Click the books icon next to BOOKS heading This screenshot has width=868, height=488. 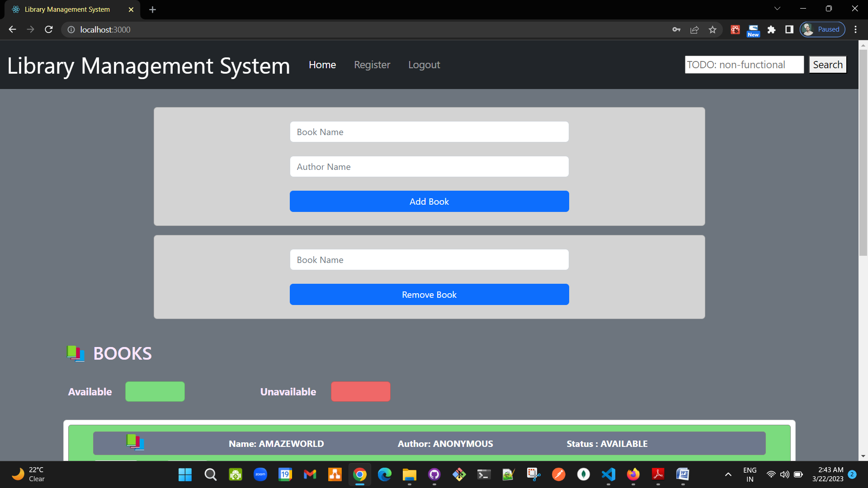point(75,353)
